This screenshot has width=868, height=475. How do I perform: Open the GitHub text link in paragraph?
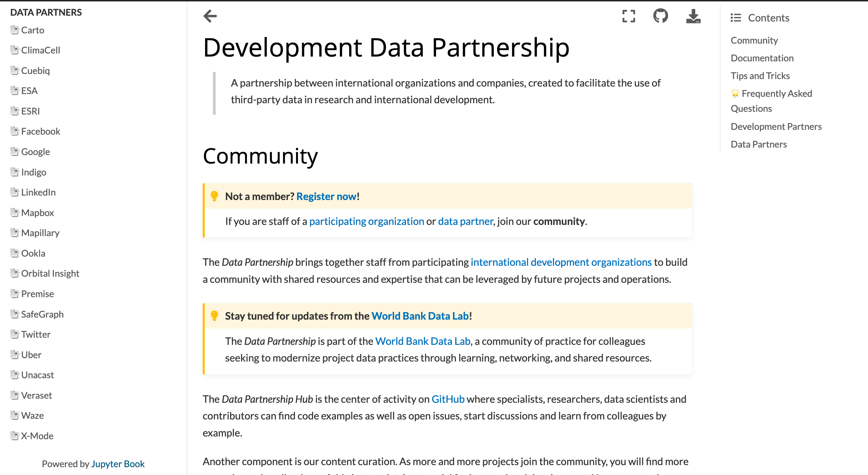[x=448, y=399]
